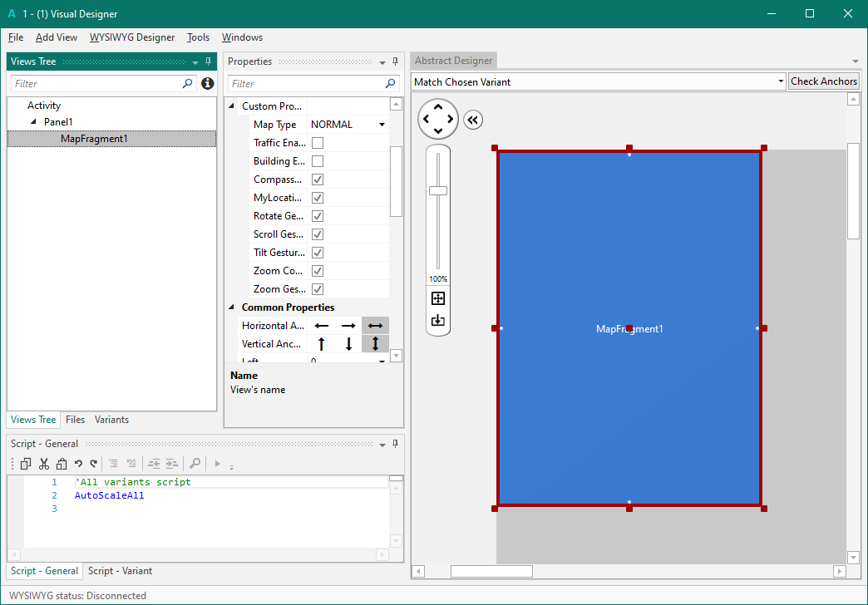Open the Match Chosen Variant dropdown
The width and height of the screenshot is (868, 605).
tap(780, 81)
